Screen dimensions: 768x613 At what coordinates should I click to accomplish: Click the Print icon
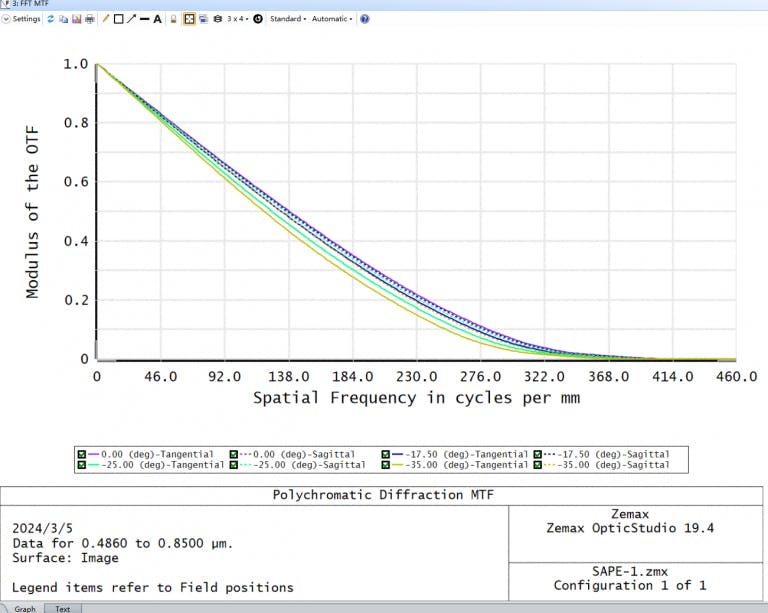(x=90, y=19)
